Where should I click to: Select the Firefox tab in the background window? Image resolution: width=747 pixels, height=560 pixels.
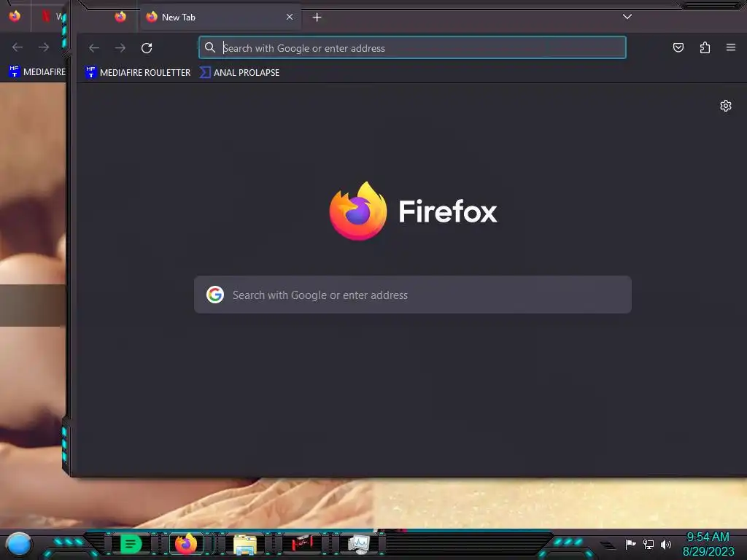click(15, 16)
